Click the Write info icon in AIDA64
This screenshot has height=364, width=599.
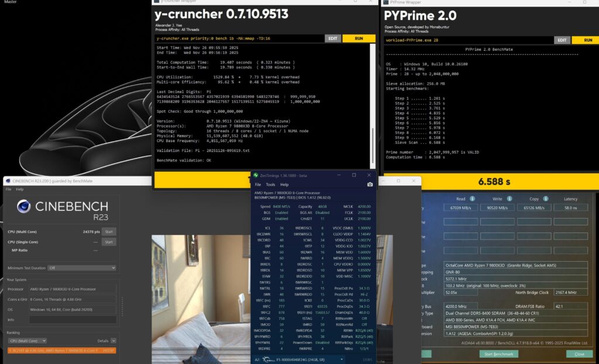pos(510,199)
